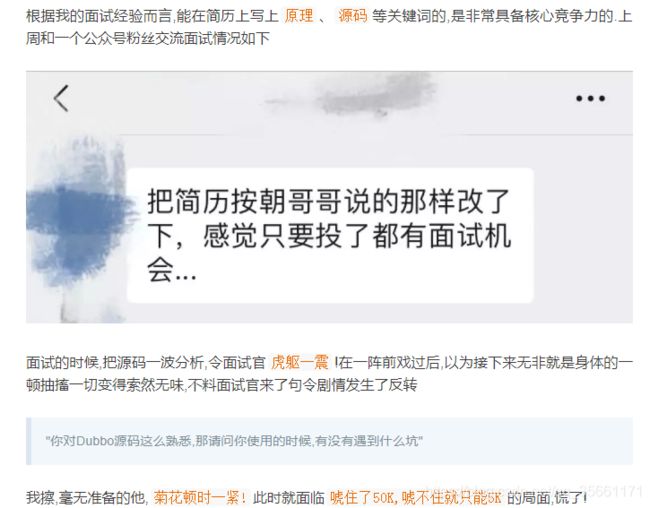Image resolution: width=650 pixels, height=508 pixels.
Task: Tap the back arrow in chat header
Action: click(61, 98)
